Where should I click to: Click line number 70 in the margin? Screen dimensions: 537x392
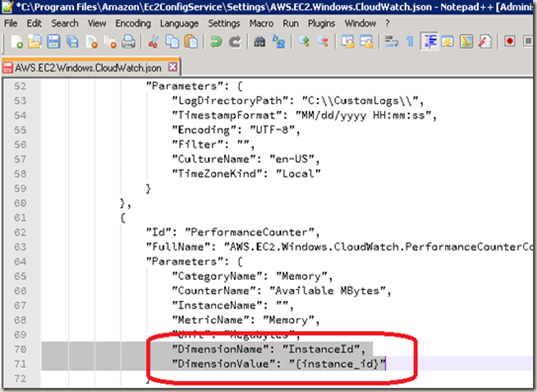20,349
